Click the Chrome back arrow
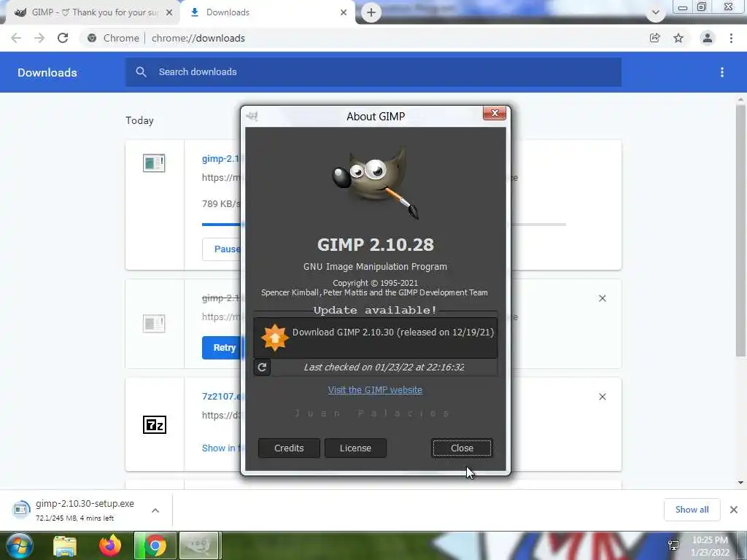Viewport: 747px width, 560px height. tap(16, 38)
